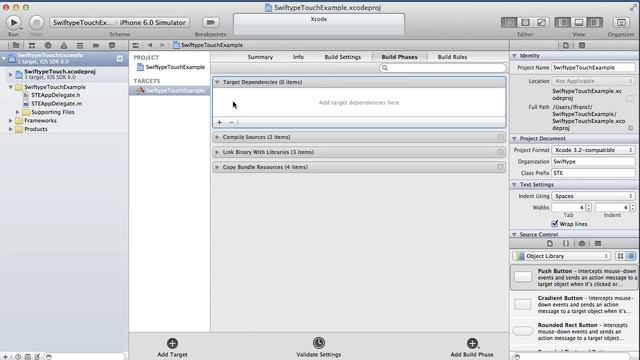The width and height of the screenshot is (640, 360).
Task: Add a target dependency with plus button
Action: coord(219,122)
